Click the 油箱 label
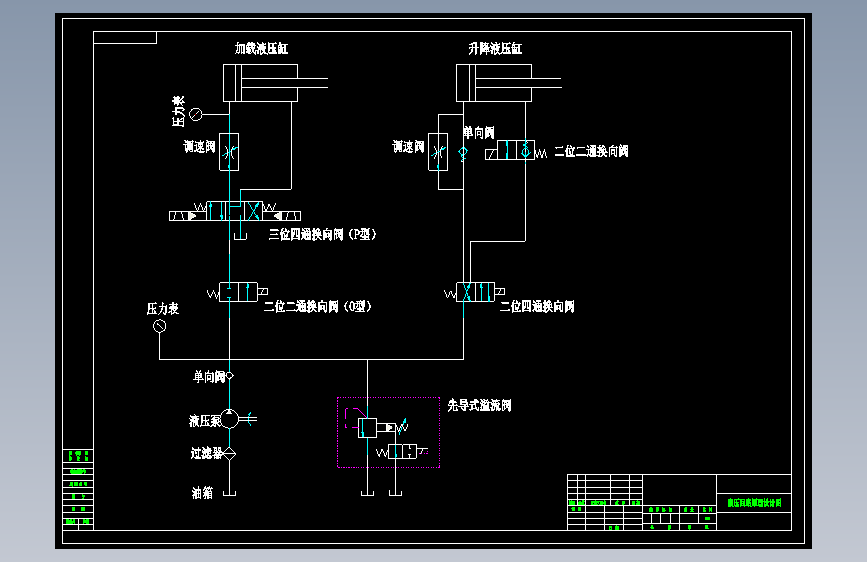Image resolution: width=867 pixels, height=562 pixels. 202,493
